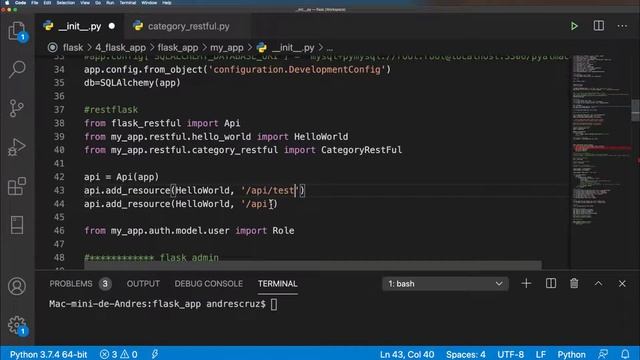Split the editor to the right
Screen dimensions: 640x360
click(598, 26)
